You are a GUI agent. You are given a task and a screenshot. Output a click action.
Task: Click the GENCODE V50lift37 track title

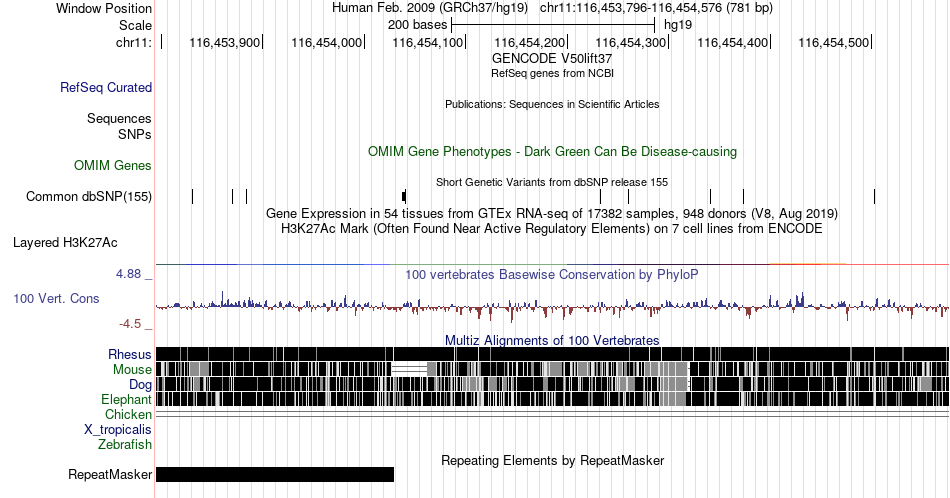[552, 59]
